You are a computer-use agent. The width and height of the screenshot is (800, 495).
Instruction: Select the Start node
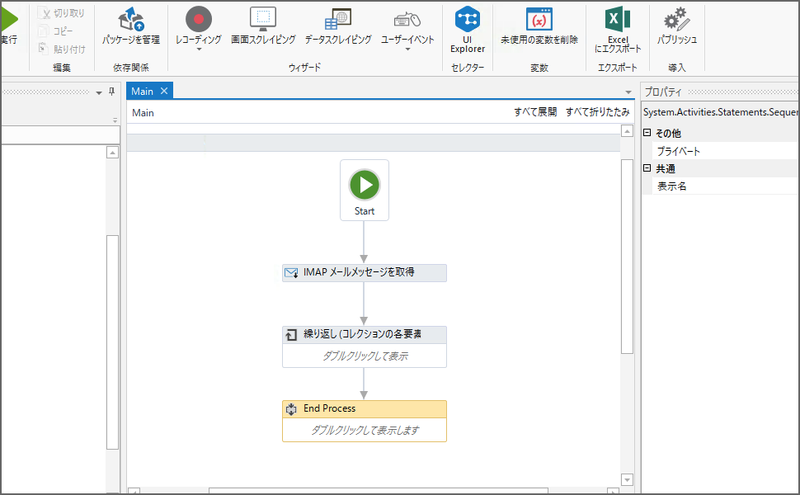[364, 190]
